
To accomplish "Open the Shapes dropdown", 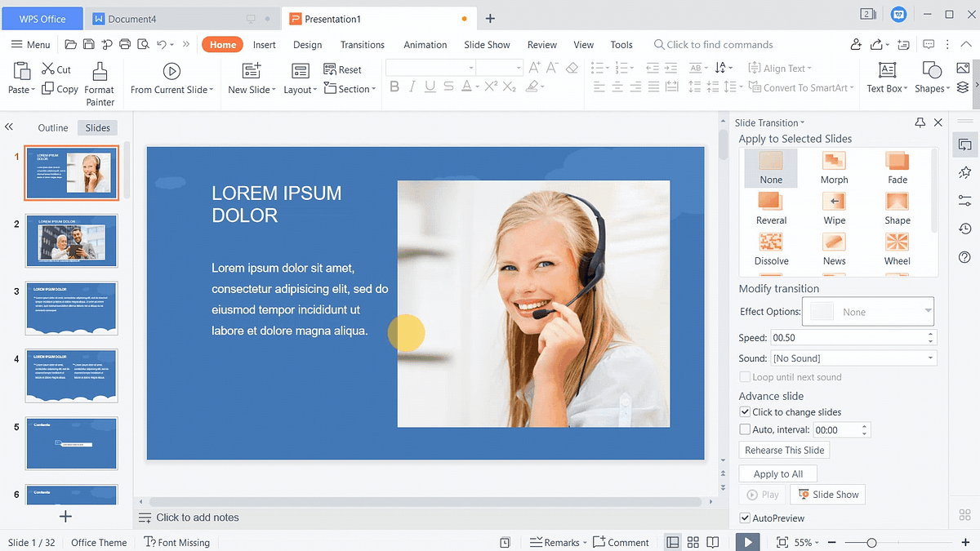I will click(x=947, y=89).
